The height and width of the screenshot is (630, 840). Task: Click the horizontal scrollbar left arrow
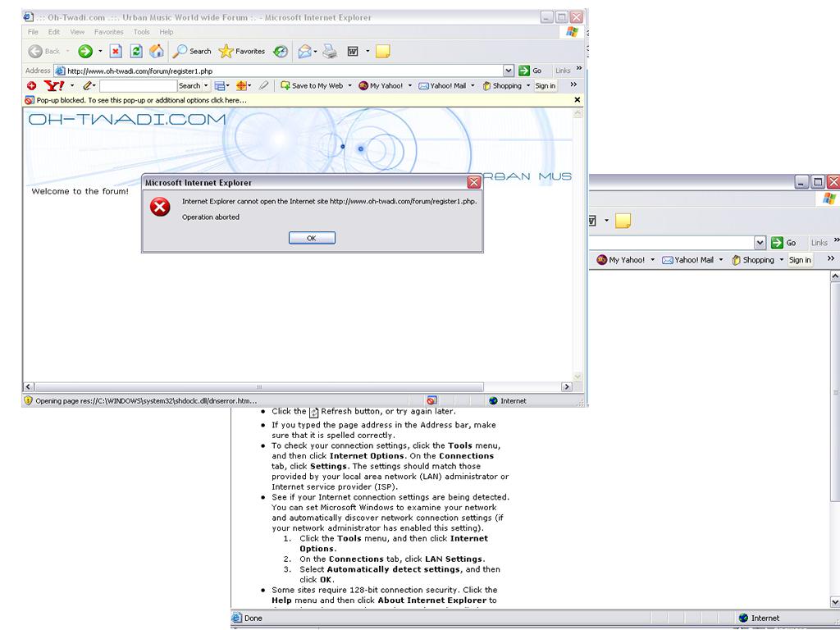click(x=29, y=387)
